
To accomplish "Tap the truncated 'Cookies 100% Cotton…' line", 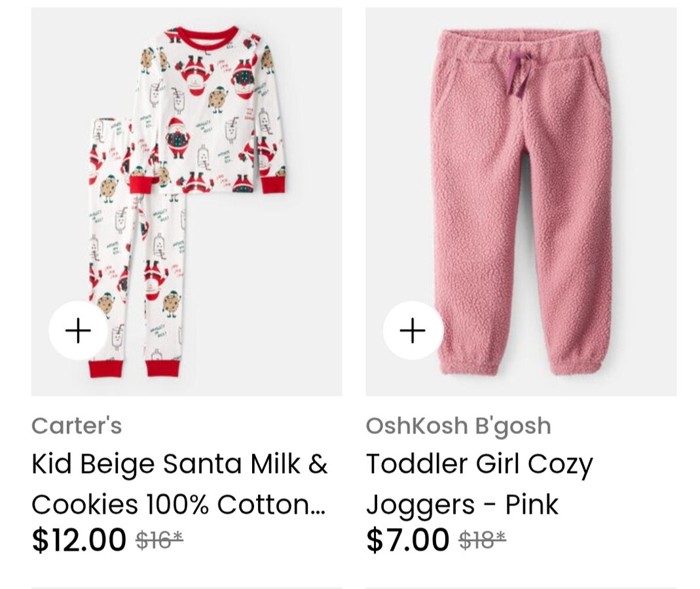I will coord(178,505).
